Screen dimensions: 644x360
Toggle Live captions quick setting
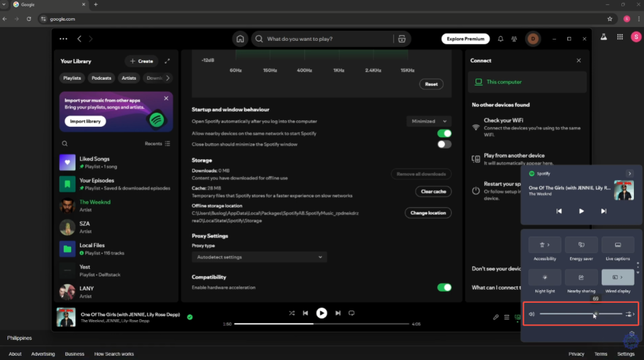pos(618,244)
